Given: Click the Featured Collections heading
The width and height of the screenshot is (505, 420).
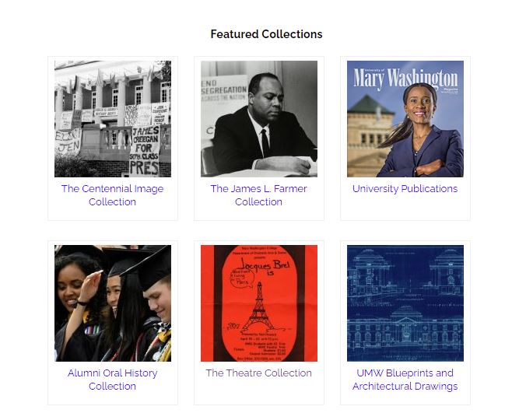Looking at the screenshot, I should [x=266, y=34].
